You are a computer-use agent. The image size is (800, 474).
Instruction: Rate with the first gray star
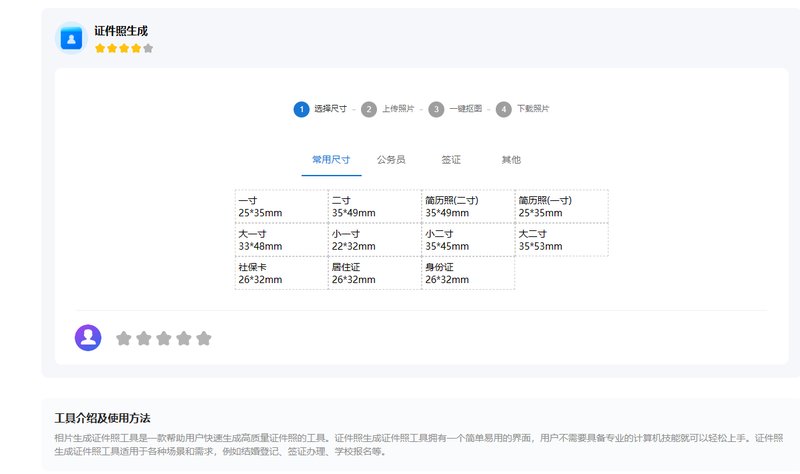pyautogui.click(x=124, y=339)
